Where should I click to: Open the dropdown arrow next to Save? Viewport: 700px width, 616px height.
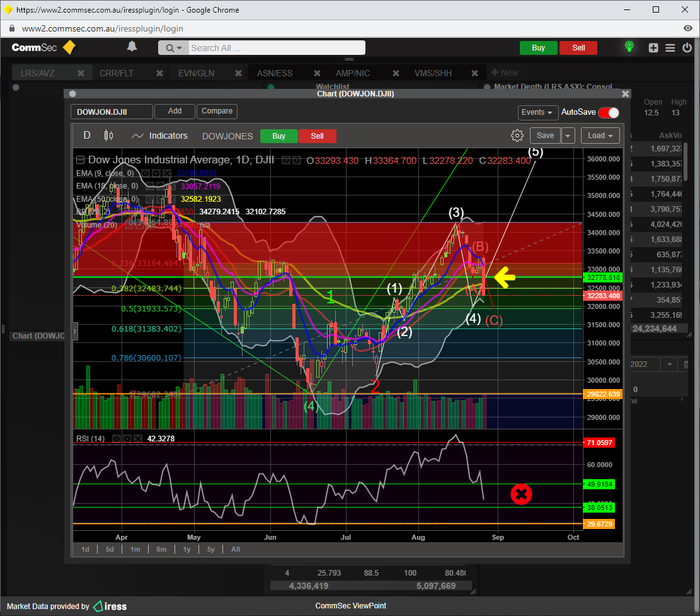pyautogui.click(x=568, y=136)
